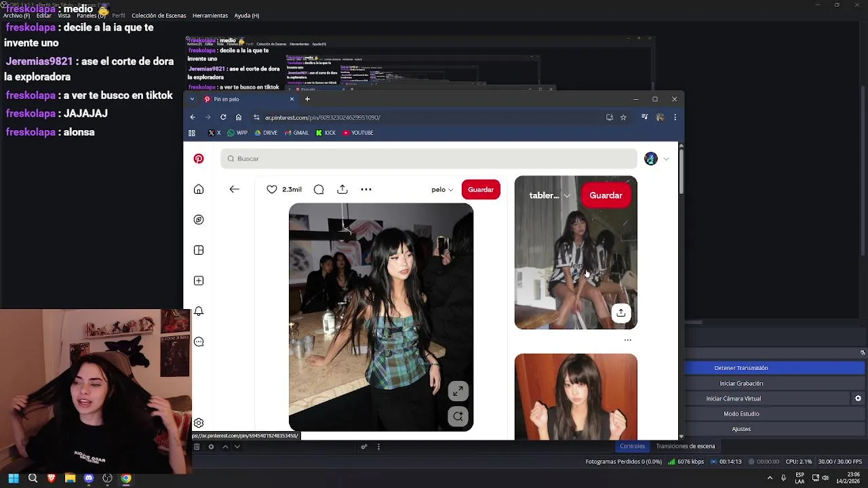868x488 pixels.
Task: Click the Pinterest logo icon
Action: tap(199, 159)
